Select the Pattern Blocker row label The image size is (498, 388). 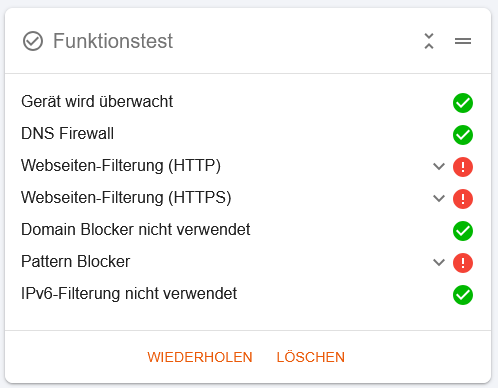(x=75, y=261)
